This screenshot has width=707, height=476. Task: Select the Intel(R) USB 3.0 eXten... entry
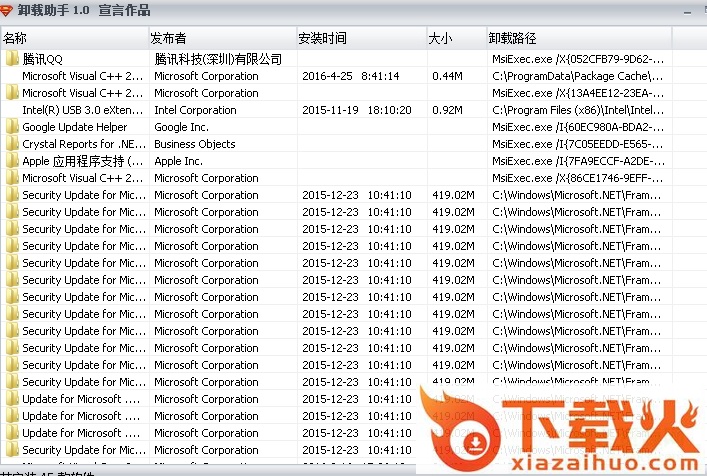(83, 110)
